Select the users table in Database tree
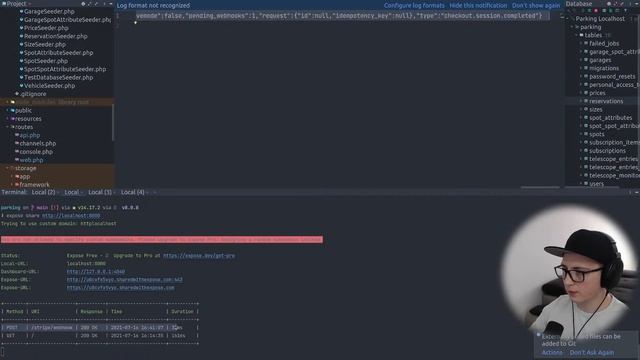 (596, 184)
